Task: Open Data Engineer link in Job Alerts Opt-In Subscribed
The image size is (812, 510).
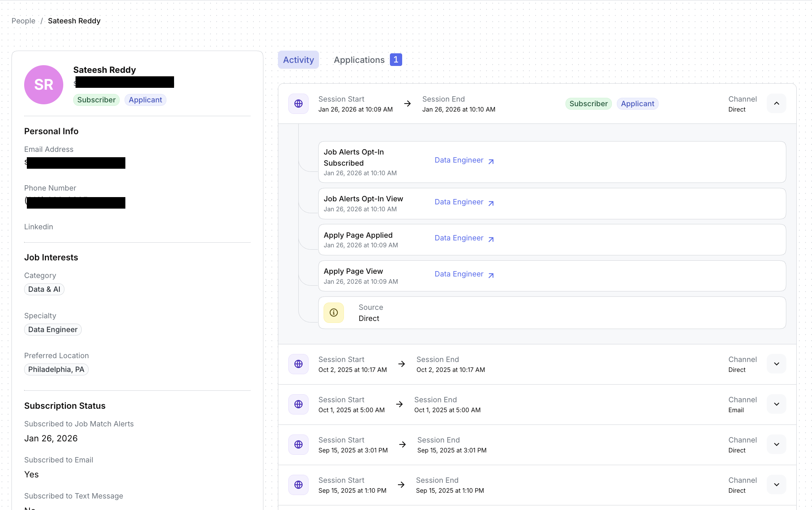Action: pyautogui.click(x=459, y=160)
